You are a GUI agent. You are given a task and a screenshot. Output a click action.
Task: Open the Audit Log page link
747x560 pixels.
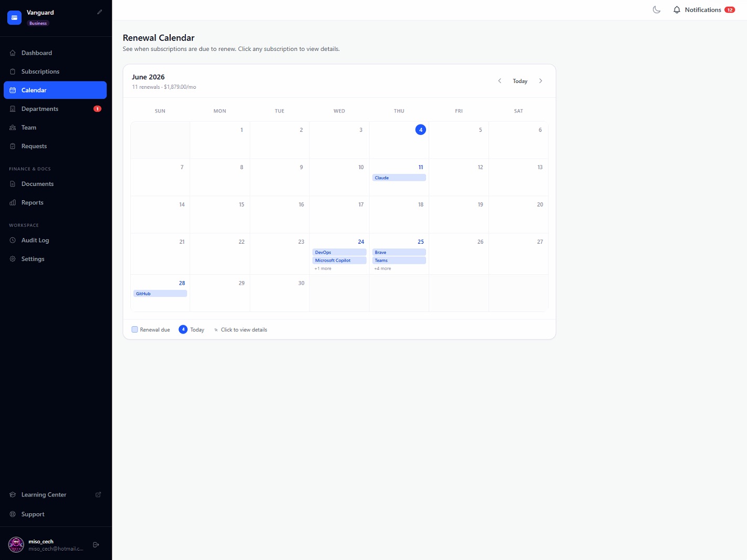[x=55, y=240]
